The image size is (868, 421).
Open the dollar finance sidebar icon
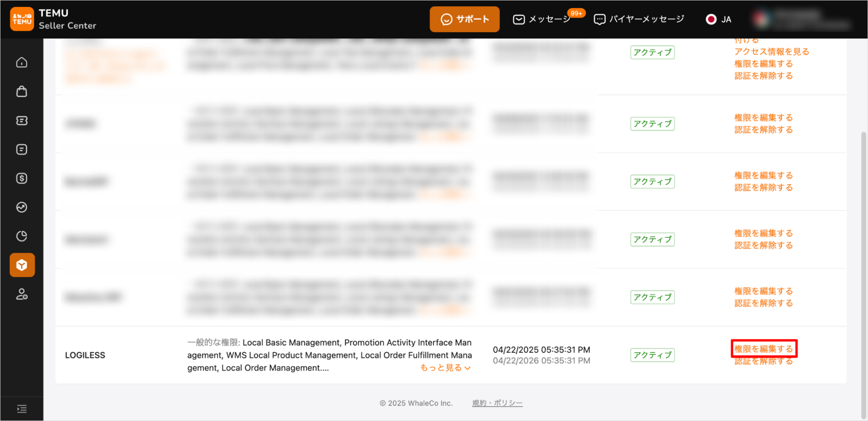pyautogui.click(x=22, y=178)
